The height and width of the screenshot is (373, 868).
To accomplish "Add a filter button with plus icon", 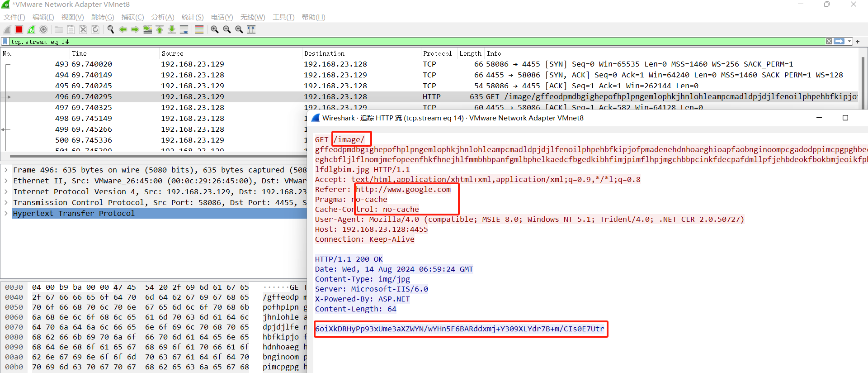I will (858, 42).
